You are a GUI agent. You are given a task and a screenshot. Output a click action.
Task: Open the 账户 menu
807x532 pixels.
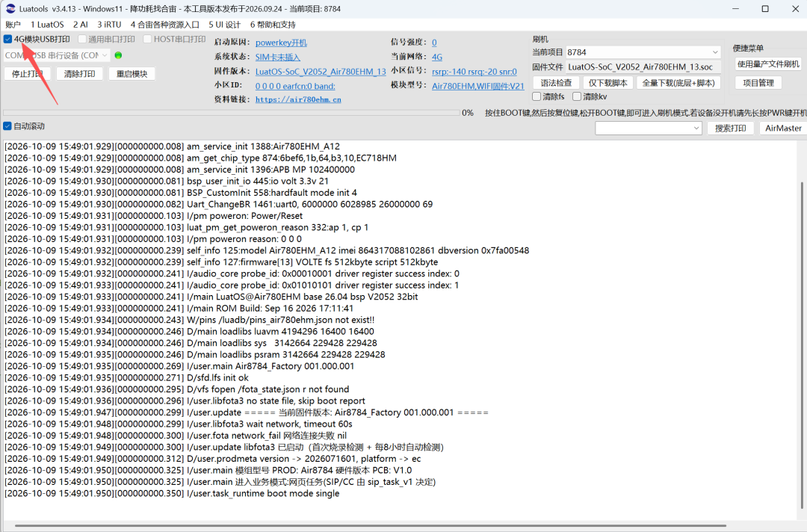pyautogui.click(x=13, y=25)
